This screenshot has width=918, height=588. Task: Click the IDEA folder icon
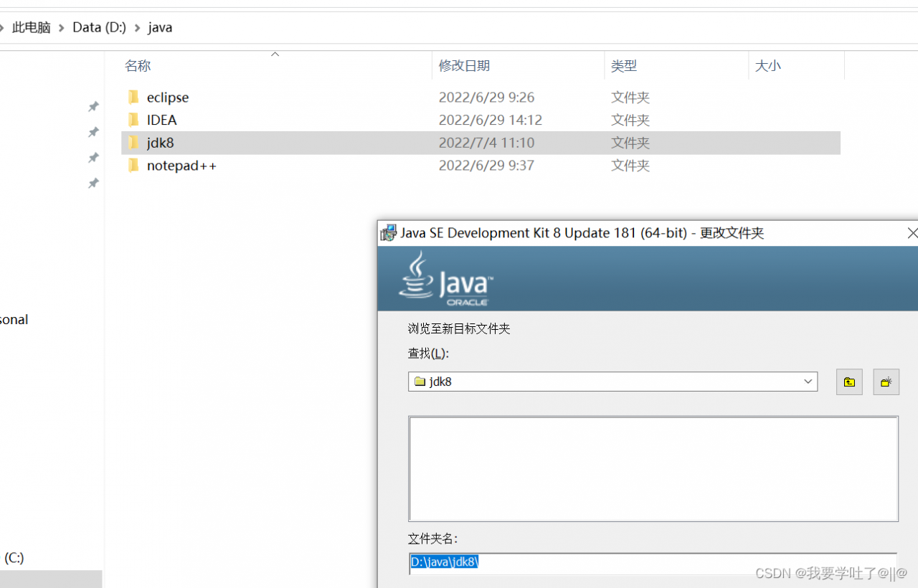click(x=133, y=120)
